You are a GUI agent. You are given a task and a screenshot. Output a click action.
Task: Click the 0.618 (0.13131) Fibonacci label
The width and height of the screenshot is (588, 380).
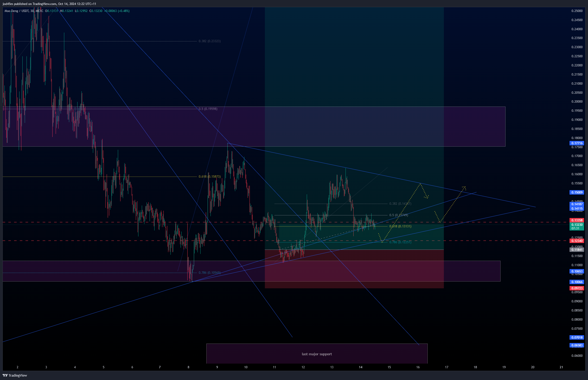pos(400,226)
